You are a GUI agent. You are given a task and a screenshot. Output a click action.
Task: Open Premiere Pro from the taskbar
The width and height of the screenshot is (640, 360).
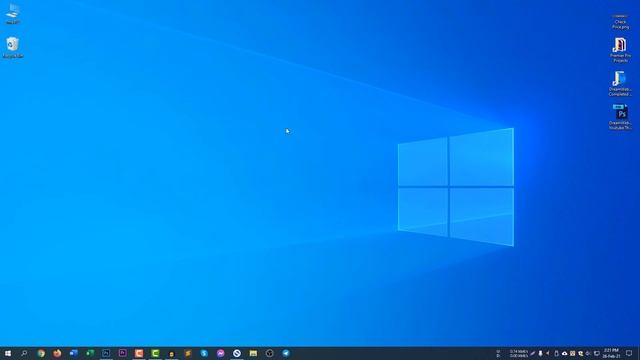pyautogui.click(x=122, y=353)
